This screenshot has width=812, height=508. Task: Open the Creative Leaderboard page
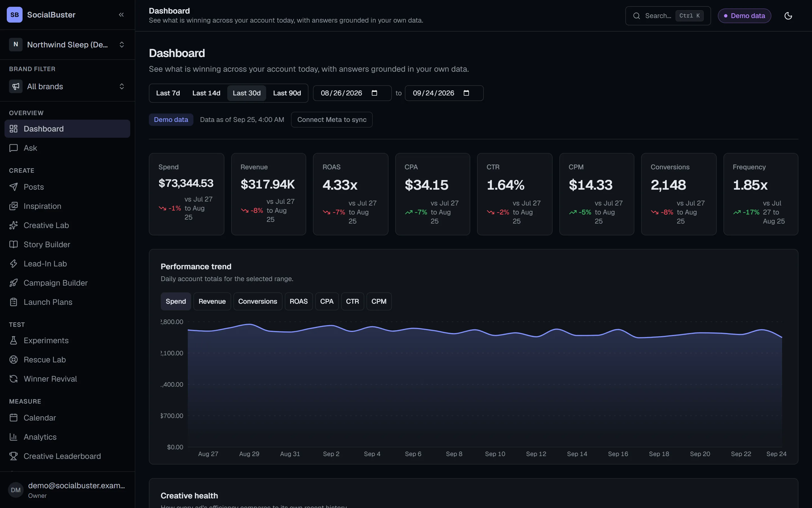coord(67,456)
